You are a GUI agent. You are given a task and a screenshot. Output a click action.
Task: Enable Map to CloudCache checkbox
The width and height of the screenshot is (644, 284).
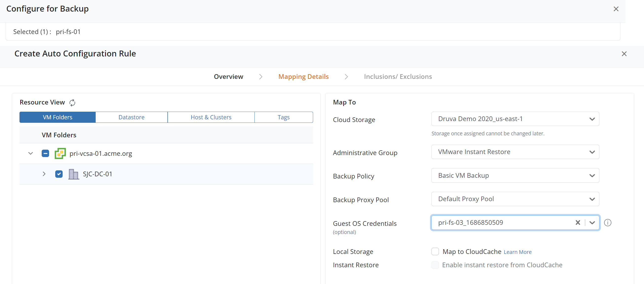435,251
